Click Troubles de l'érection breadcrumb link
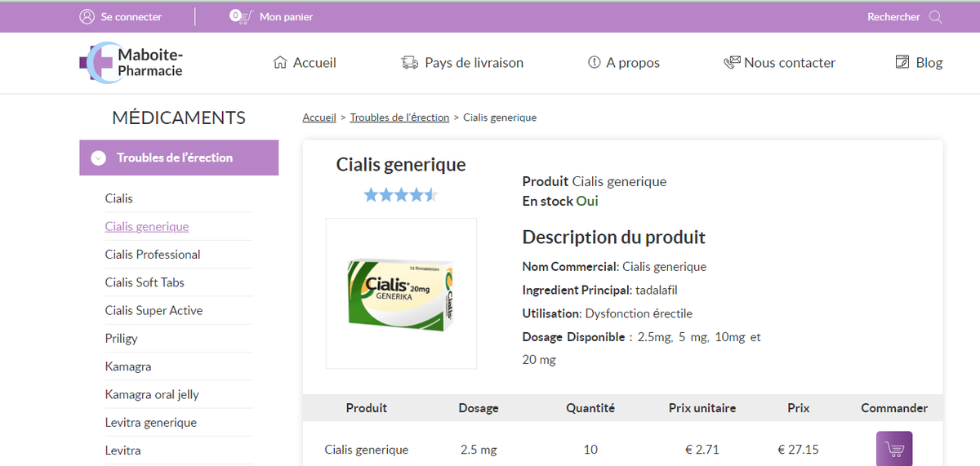The image size is (980, 466). pos(399,118)
